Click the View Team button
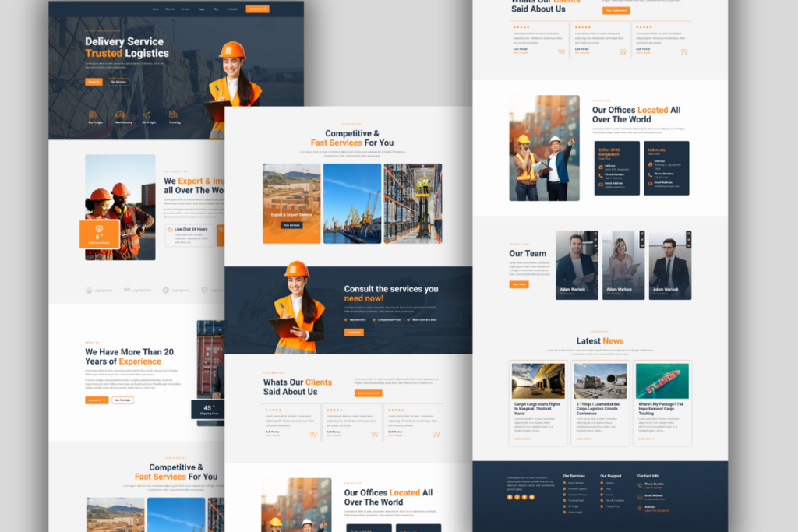The height and width of the screenshot is (532, 798). point(518,284)
